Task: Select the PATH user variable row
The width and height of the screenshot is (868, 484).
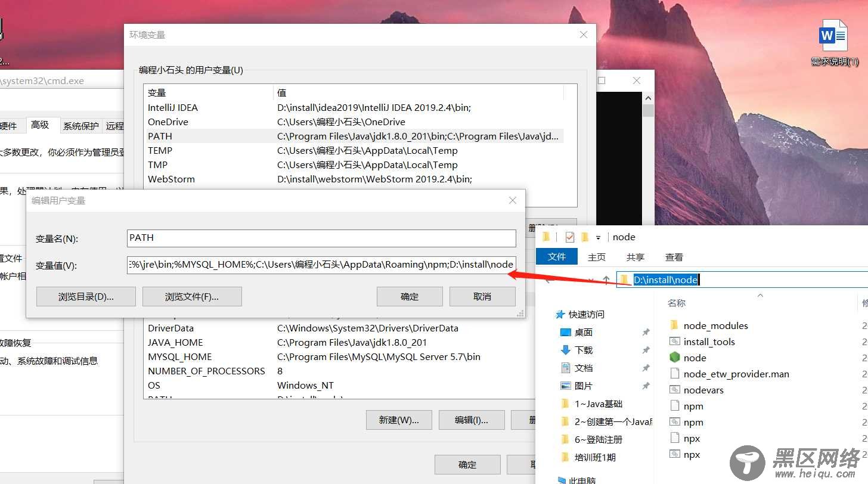Action: [x=354, y=136]
